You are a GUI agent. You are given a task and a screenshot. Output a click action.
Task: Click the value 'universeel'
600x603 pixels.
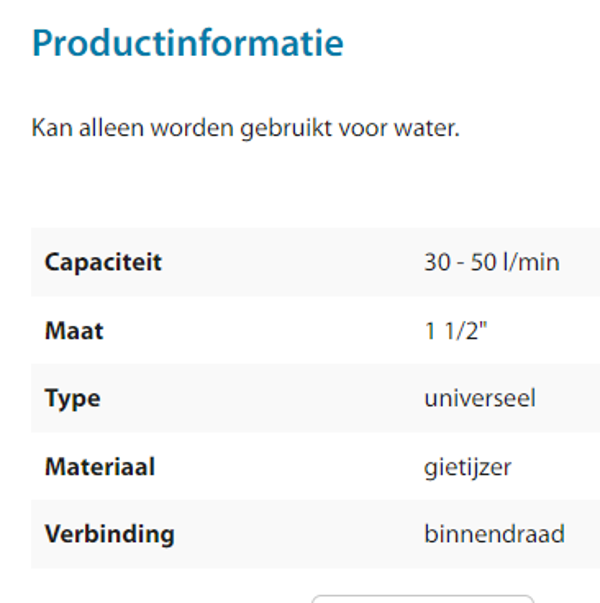pos(480,398)
